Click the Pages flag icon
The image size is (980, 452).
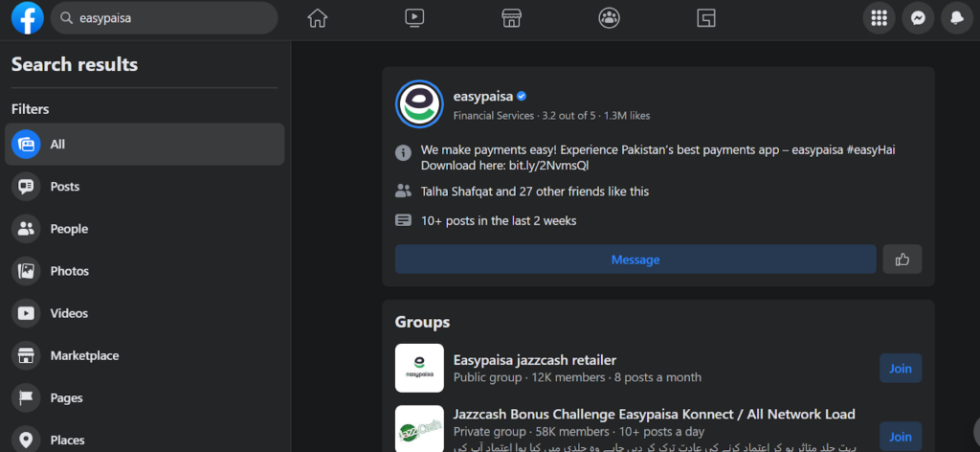pyautogui.click(x=26, y=397)
